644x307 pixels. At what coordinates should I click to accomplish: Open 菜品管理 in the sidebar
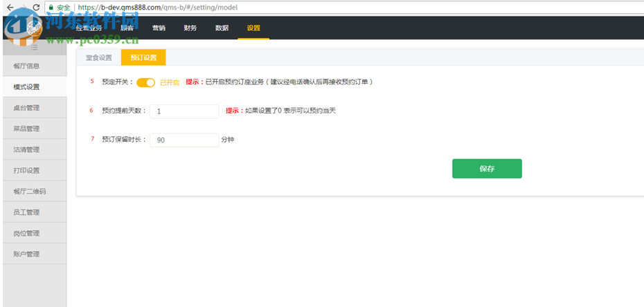[x=35, y=129]
